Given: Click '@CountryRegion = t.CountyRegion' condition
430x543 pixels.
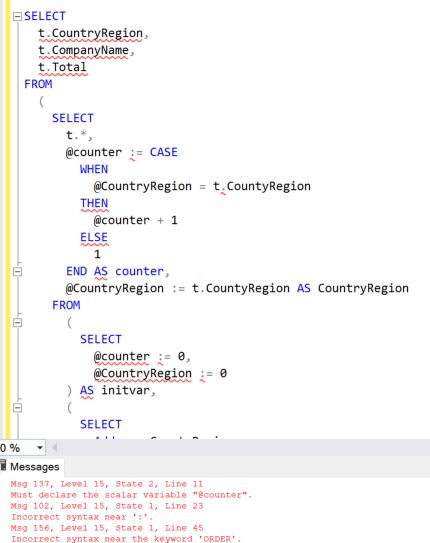Looking at the screenshot, I should (x=202, y=186).
